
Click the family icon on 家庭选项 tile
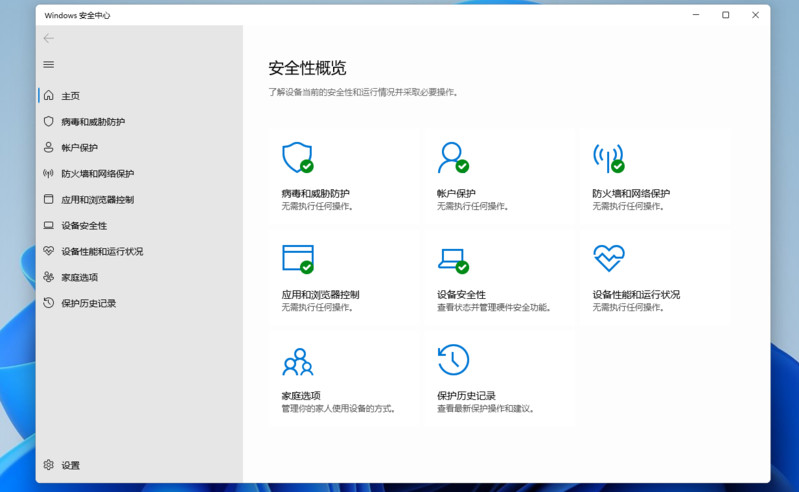pyautogui.click(x=297, y=360)
